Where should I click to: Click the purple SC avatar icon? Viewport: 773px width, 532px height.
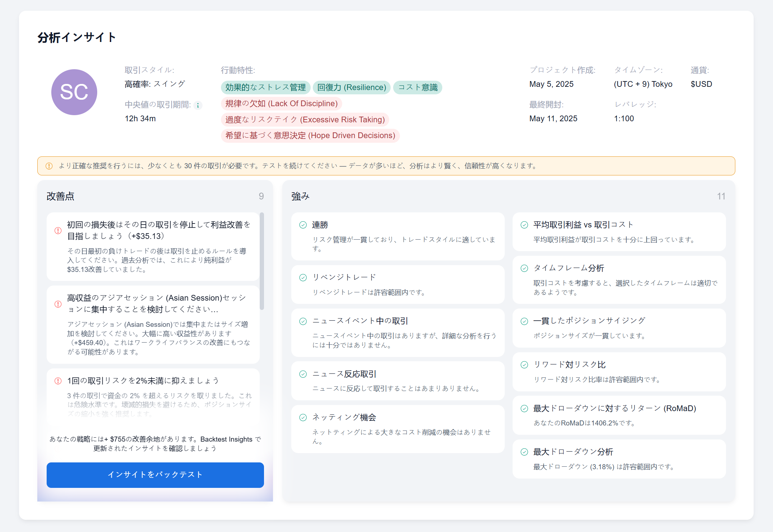[74, 92]
